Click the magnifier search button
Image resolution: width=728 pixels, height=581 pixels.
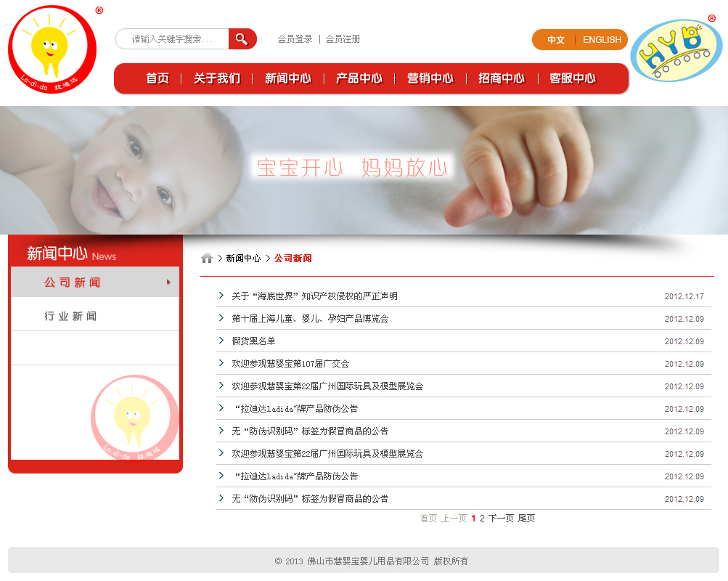click(242, 39)
